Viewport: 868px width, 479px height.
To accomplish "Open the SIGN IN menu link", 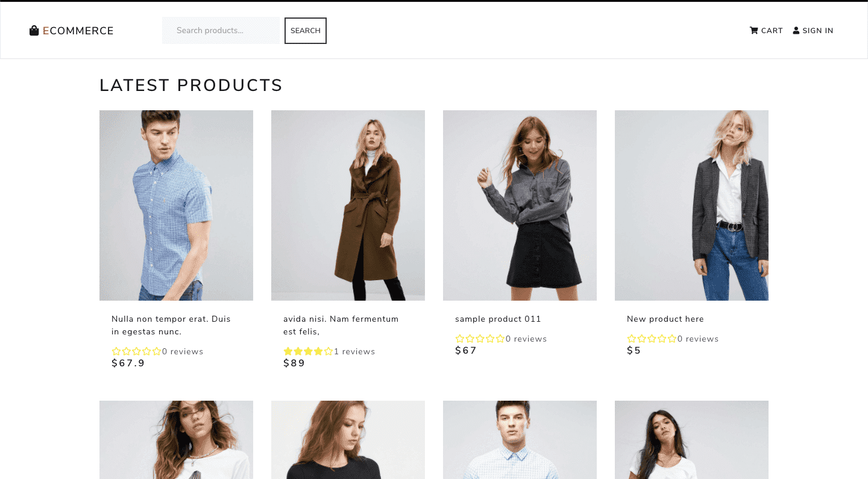I will [813, 31].
